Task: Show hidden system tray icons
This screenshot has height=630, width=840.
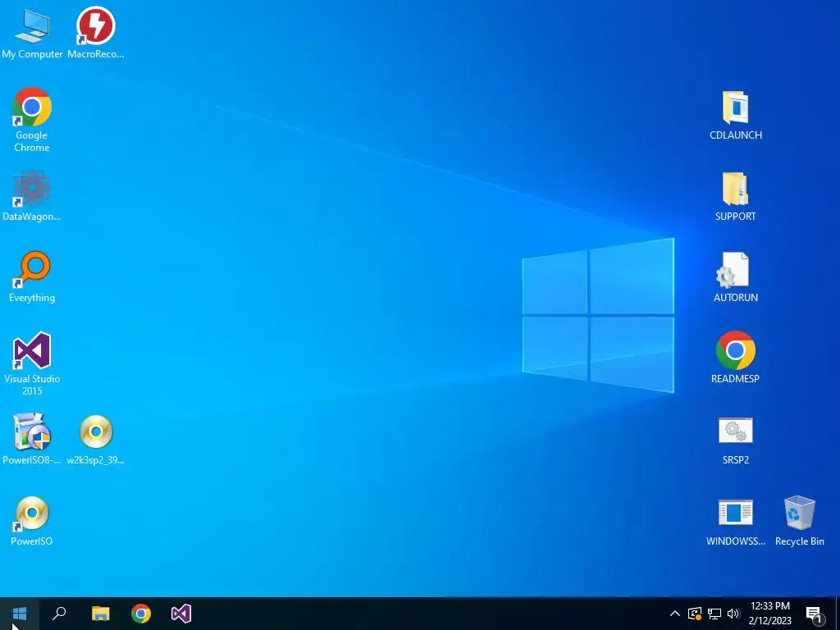Action: pyautogui.click(x=675, y=614)
